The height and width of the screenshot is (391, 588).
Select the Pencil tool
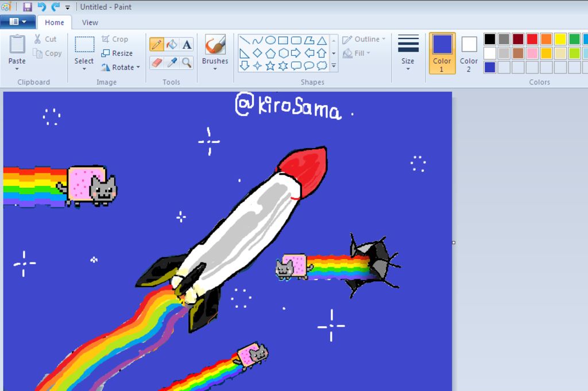point(156,45)
